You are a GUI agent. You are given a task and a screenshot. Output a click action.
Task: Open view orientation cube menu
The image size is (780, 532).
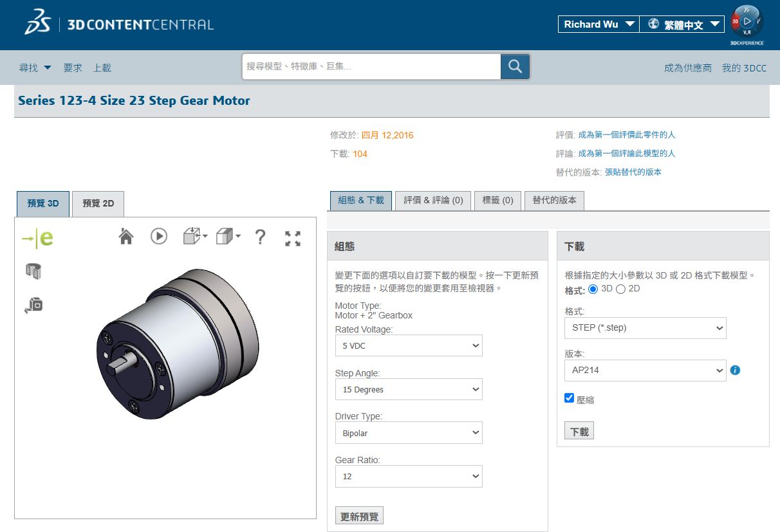[x=195, y=237]
